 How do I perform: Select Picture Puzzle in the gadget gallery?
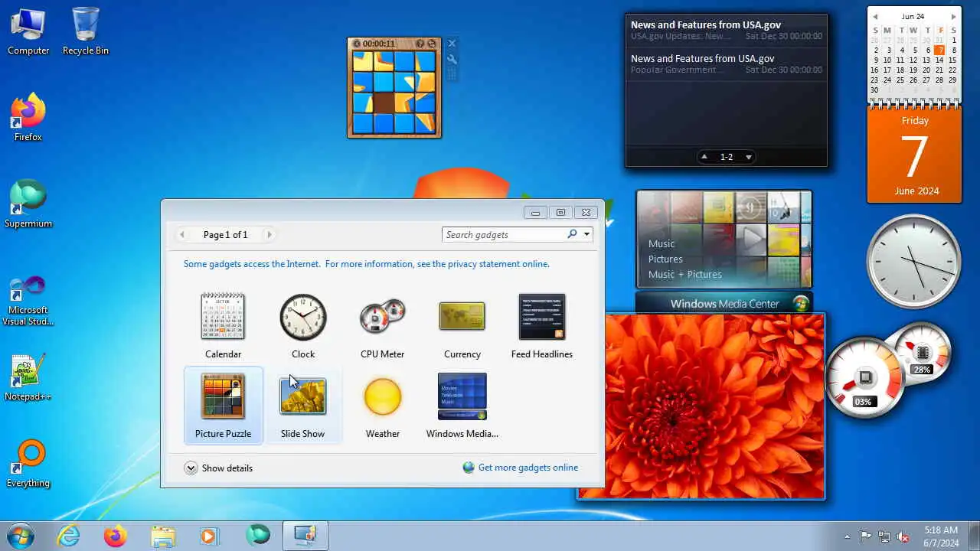pyautogui.click(x=223, y=406)
